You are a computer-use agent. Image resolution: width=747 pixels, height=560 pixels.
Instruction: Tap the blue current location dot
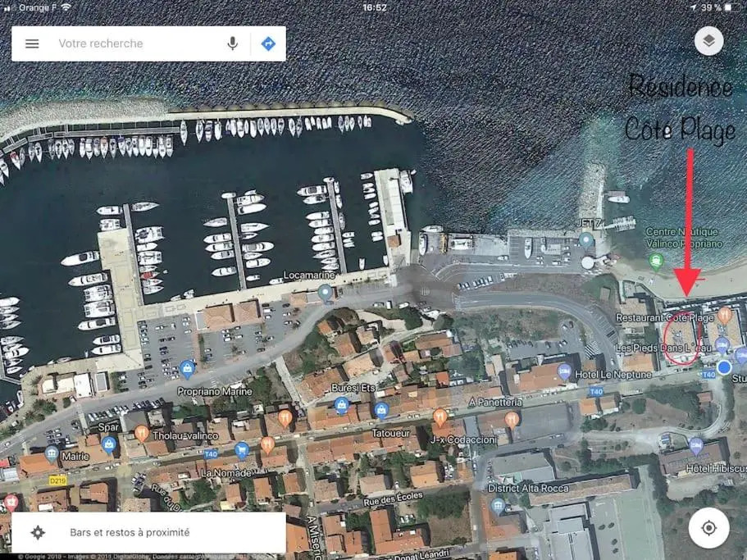(x=724, y=367)
